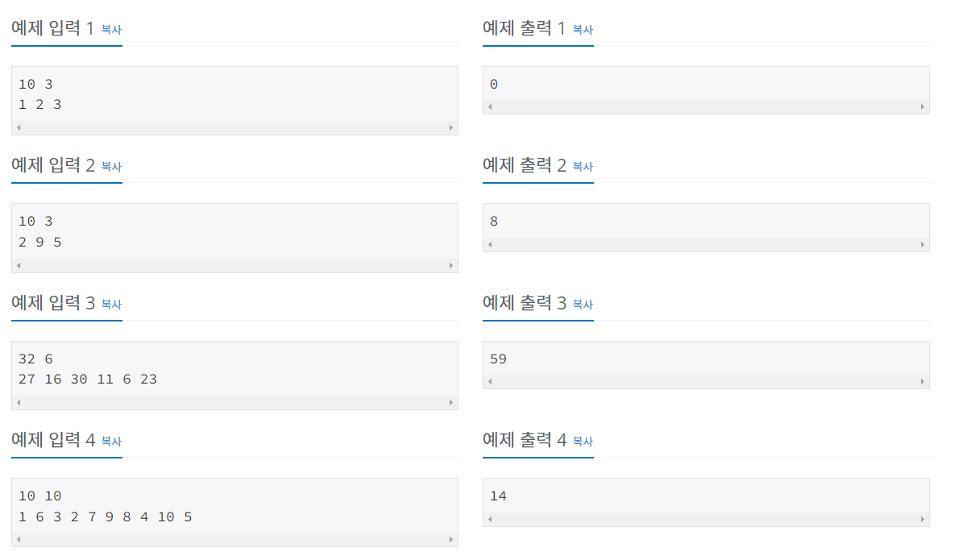Copy example output 3 via 복사 link

pos(583,305)
